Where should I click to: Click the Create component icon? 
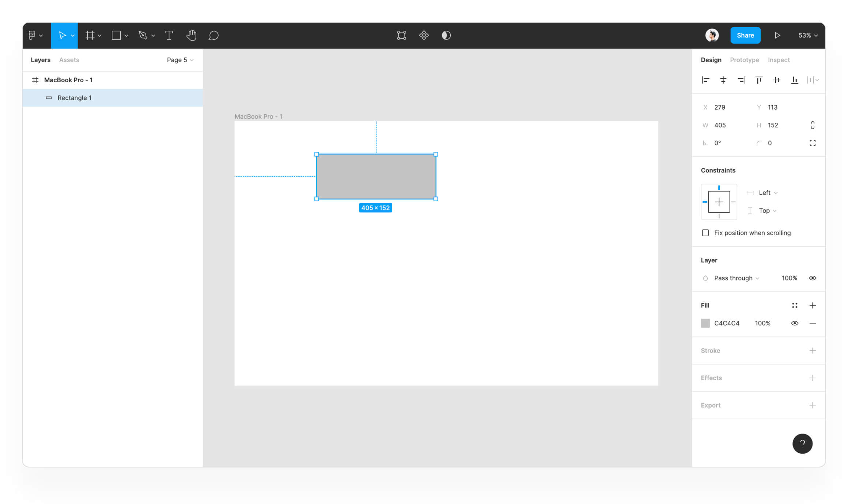coord(424,35)
